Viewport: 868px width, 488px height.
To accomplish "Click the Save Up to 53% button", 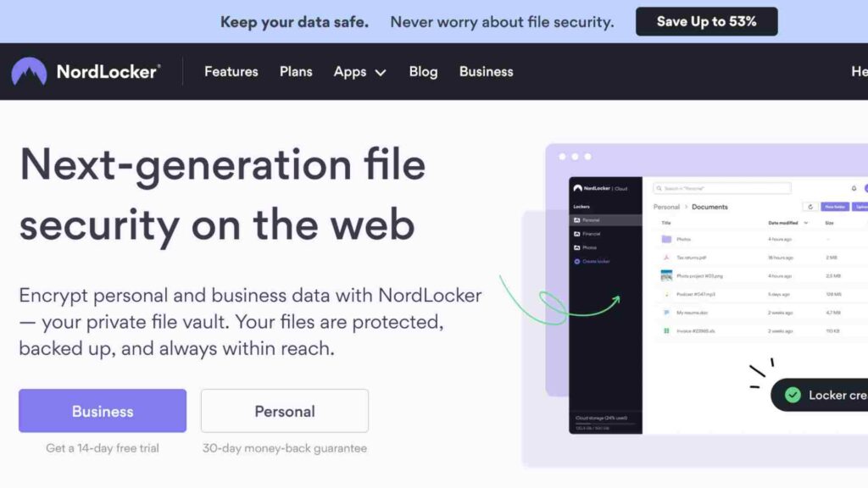I will coord(706,21).
